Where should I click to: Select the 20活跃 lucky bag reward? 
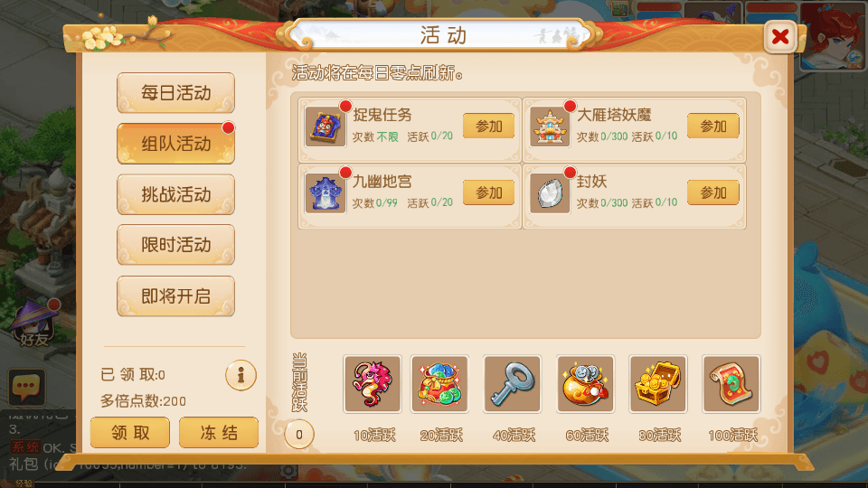tap(439, 384)
